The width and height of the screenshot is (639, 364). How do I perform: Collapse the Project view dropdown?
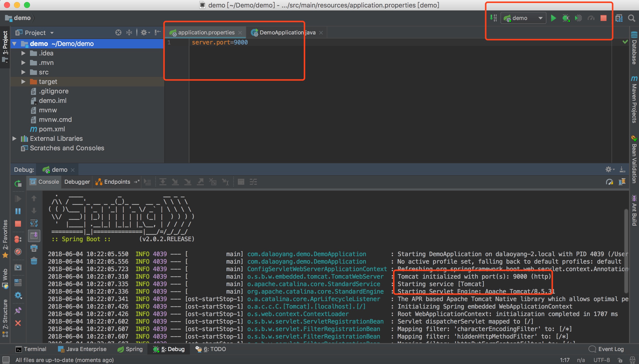tap(51, 32)
